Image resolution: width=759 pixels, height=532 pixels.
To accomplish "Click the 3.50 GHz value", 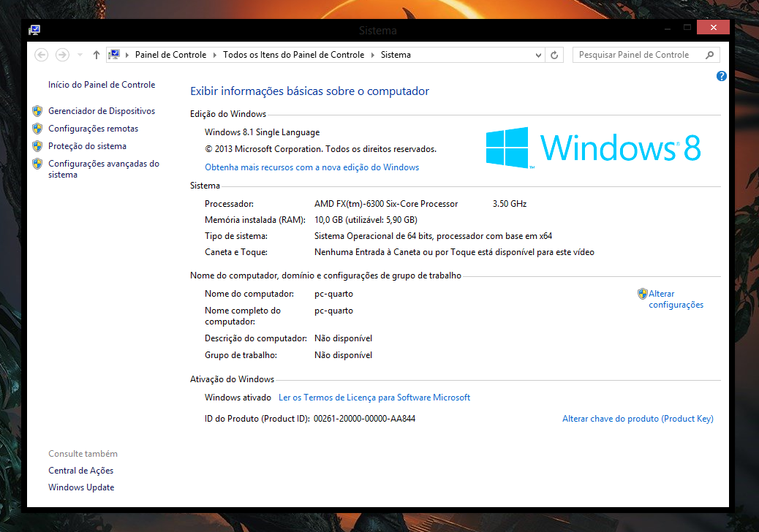I will [x=510, y=204].
